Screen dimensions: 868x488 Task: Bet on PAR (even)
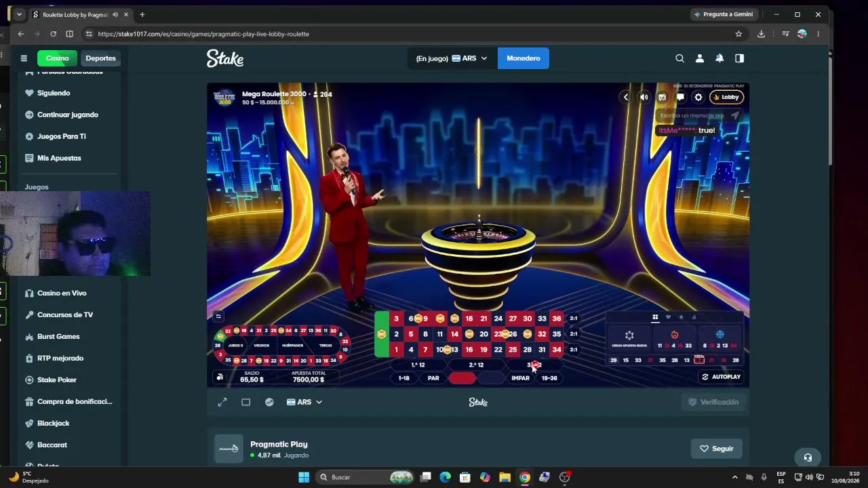coord(433,378)
